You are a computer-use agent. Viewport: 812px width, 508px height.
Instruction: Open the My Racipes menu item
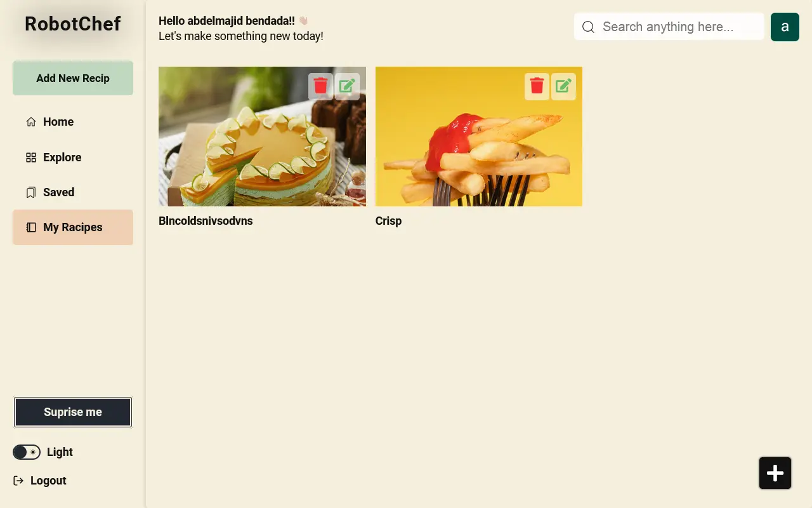[x=73, y=227]
